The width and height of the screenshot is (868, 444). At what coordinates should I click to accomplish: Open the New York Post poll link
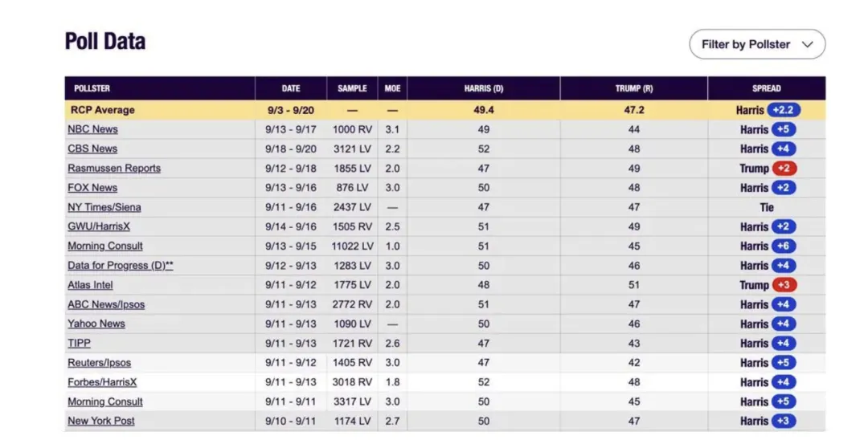point(101,421)
